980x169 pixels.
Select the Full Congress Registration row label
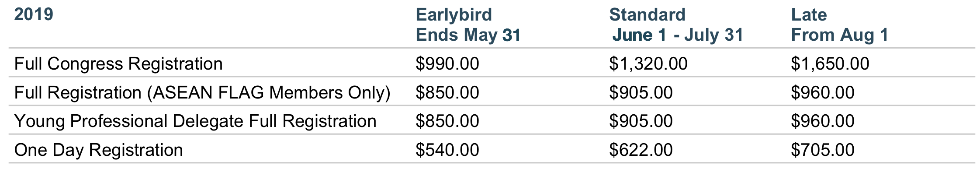118,64
